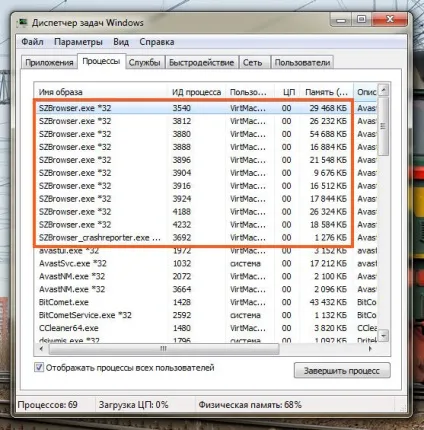Viewport: 424px width, 430px height.
Task: Sort by ИД процесса column header
Action: [197, 92]
